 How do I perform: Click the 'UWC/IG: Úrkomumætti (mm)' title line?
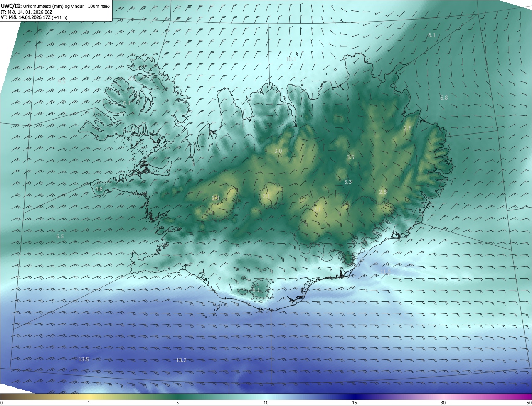(x=55, y=5)
